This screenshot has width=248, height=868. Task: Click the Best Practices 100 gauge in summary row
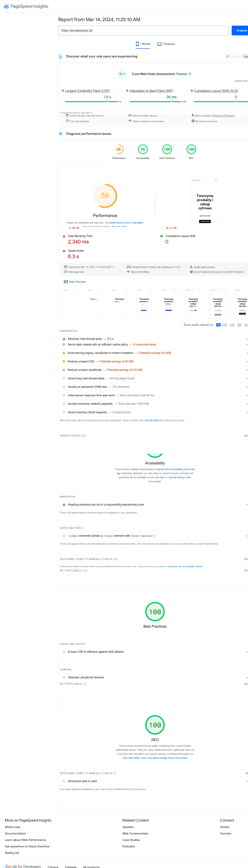coord(167,149)
